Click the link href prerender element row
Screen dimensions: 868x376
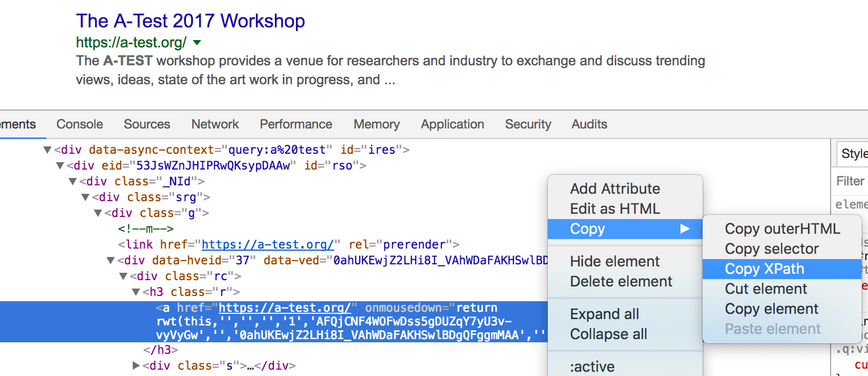point(289,245)
